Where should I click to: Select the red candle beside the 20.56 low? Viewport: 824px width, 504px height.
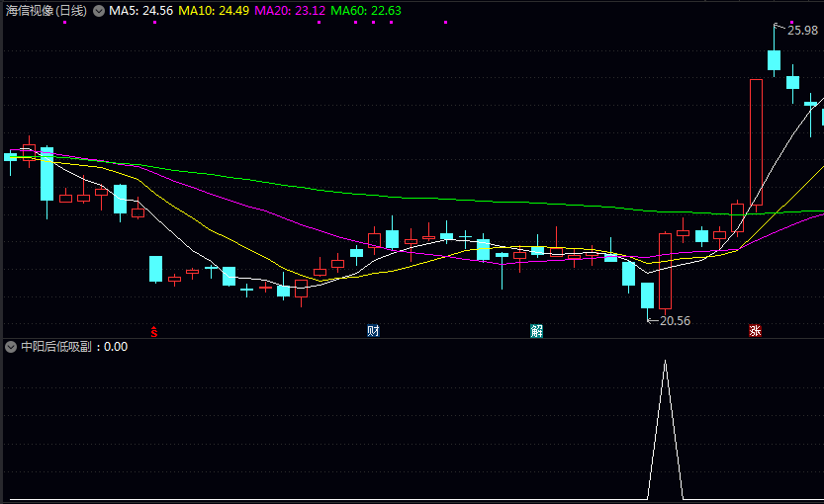click(666, 271)
